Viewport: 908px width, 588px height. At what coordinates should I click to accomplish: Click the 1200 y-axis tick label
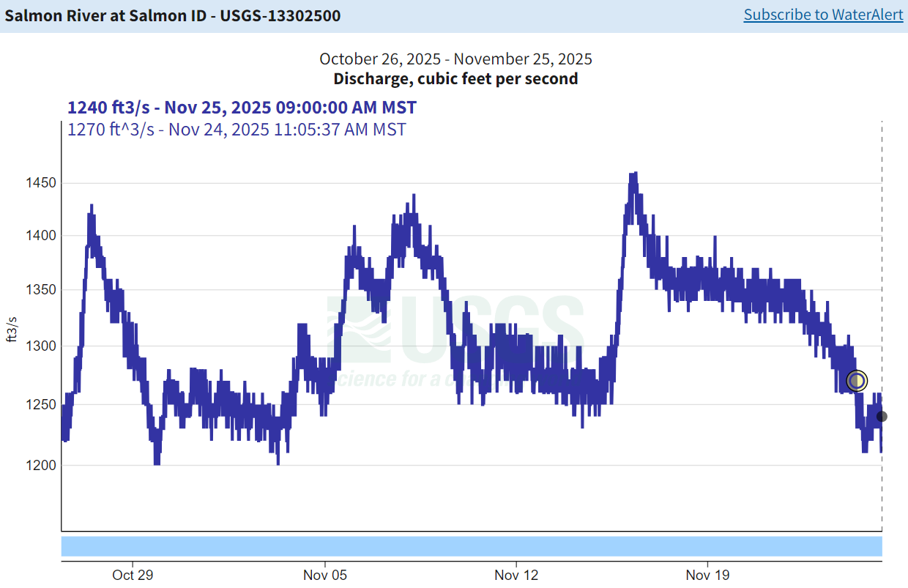pyautogui.click(x=38, y=465)
